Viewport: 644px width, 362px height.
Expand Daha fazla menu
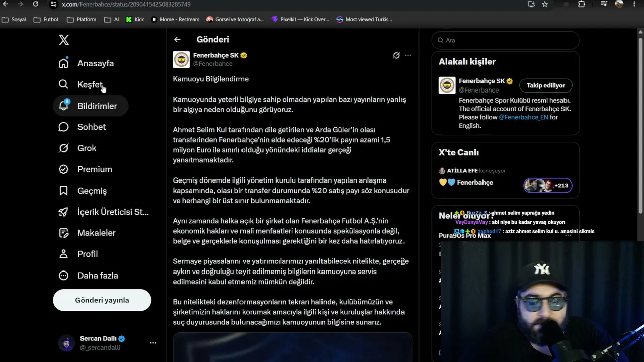88,276
